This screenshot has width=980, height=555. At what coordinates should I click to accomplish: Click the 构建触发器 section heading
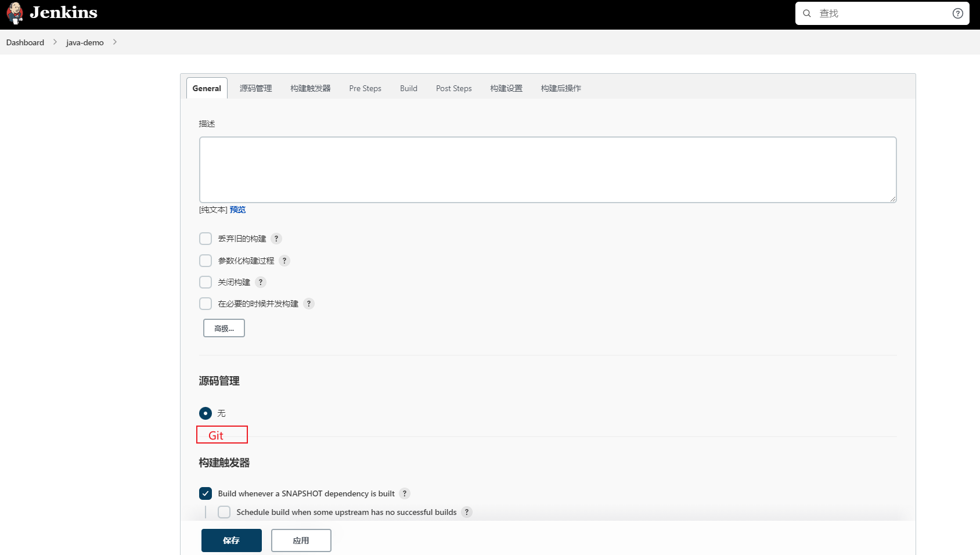[x=224, y=463]
